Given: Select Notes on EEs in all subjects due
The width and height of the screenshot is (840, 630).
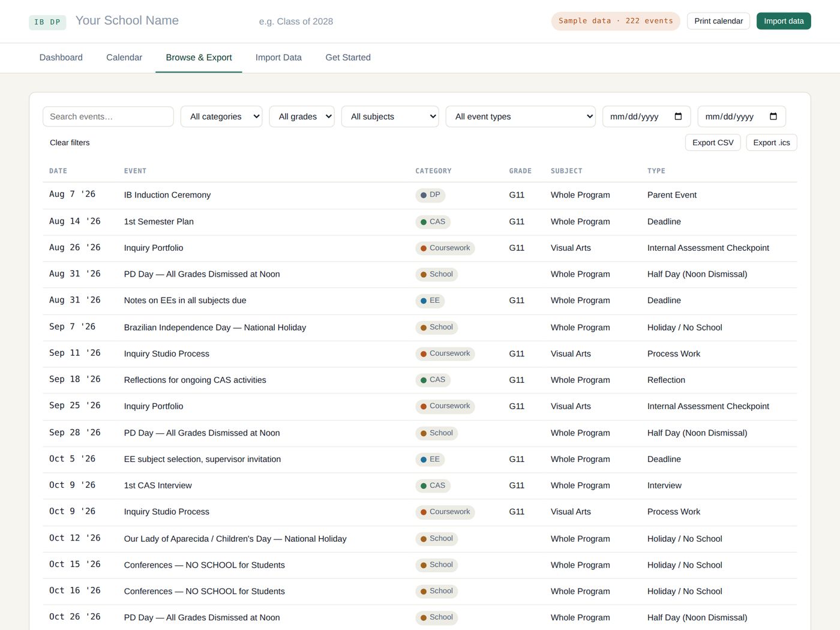Looking at the screenshot, I should [x=185, y=301].
